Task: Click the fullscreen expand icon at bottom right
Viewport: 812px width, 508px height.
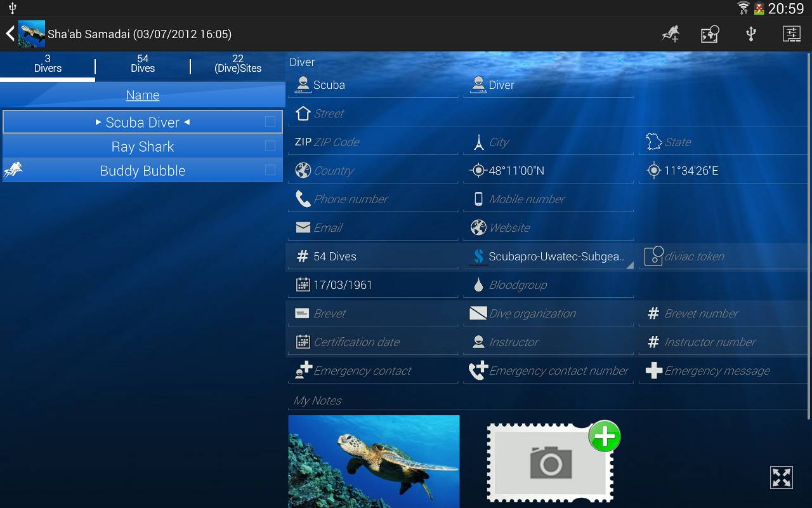Action: [782, 477]
